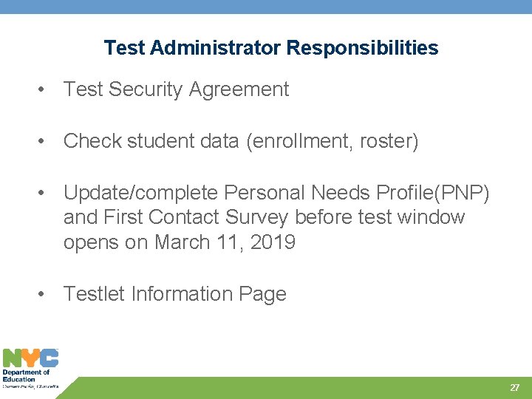
Task: Select the Check student data line
Action: 241,141
